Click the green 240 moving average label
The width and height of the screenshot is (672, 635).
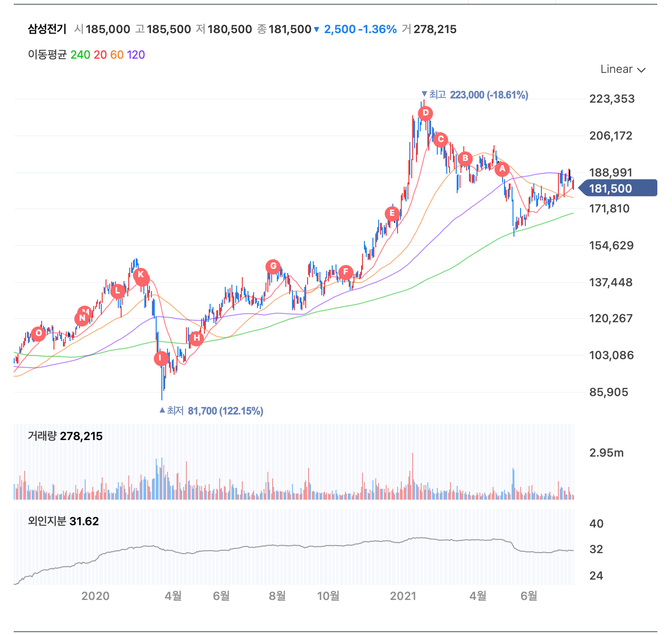(x=80, y=55)
